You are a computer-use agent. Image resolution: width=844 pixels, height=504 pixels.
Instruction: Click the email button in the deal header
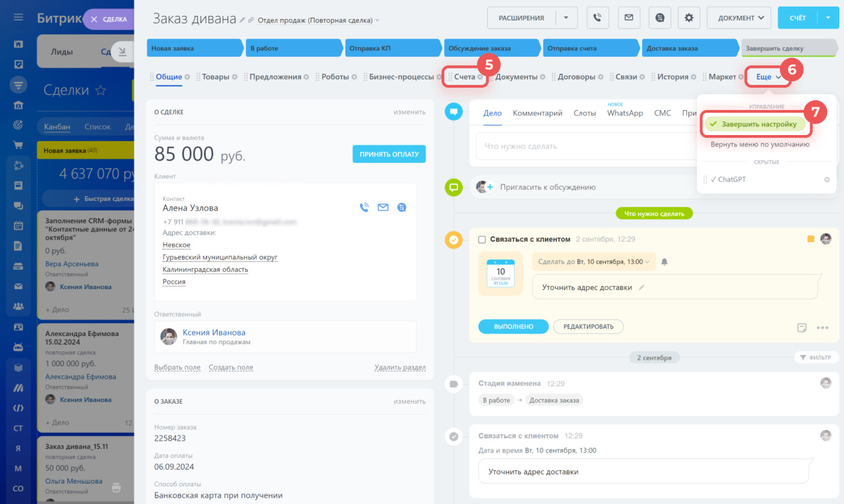pyautogui.click(x=629, y=18)
